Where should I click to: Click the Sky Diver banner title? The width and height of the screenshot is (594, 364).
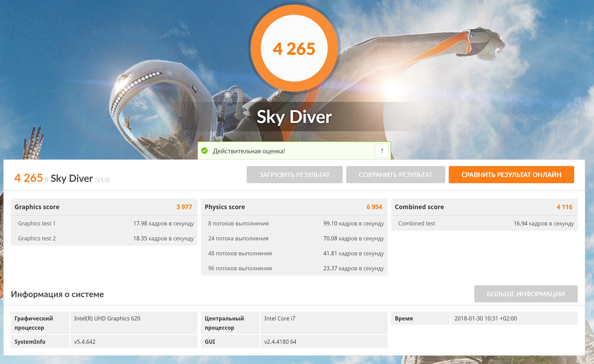294,117
